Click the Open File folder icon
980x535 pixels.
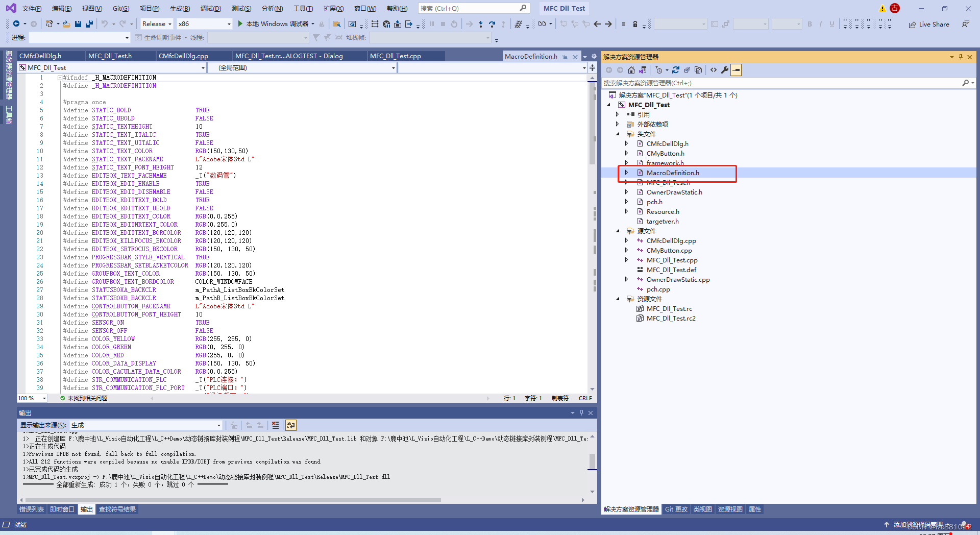(66, 24)
